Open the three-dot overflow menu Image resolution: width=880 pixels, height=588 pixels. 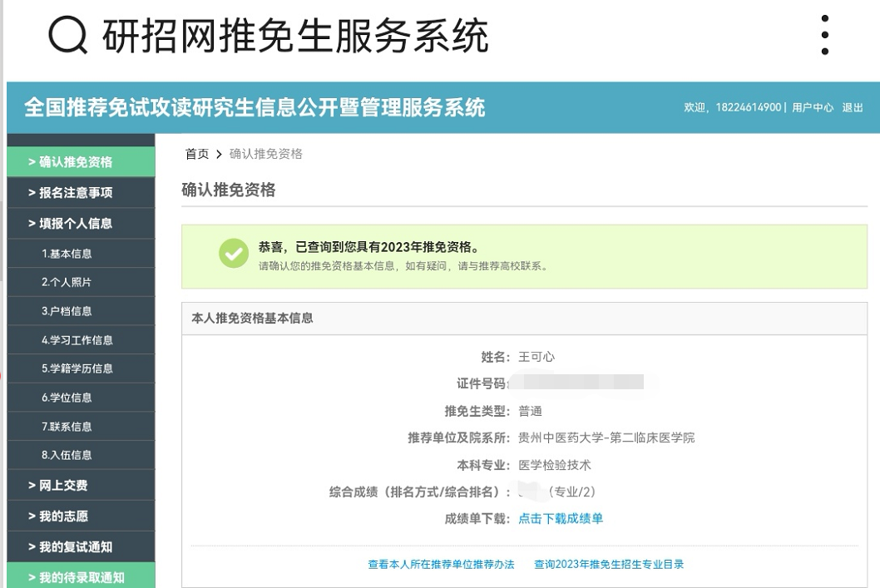click(824, 35)
